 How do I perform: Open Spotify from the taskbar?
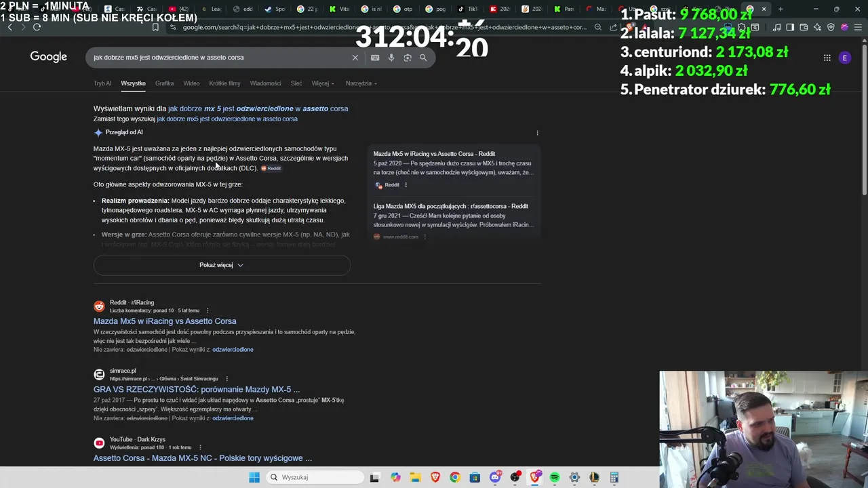click(x=555, y=477)
